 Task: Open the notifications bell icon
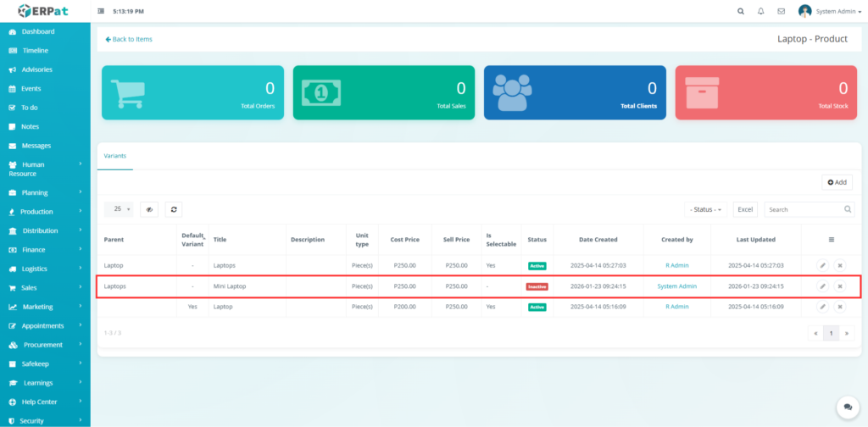pyautogui.click(x=760, y=11)
